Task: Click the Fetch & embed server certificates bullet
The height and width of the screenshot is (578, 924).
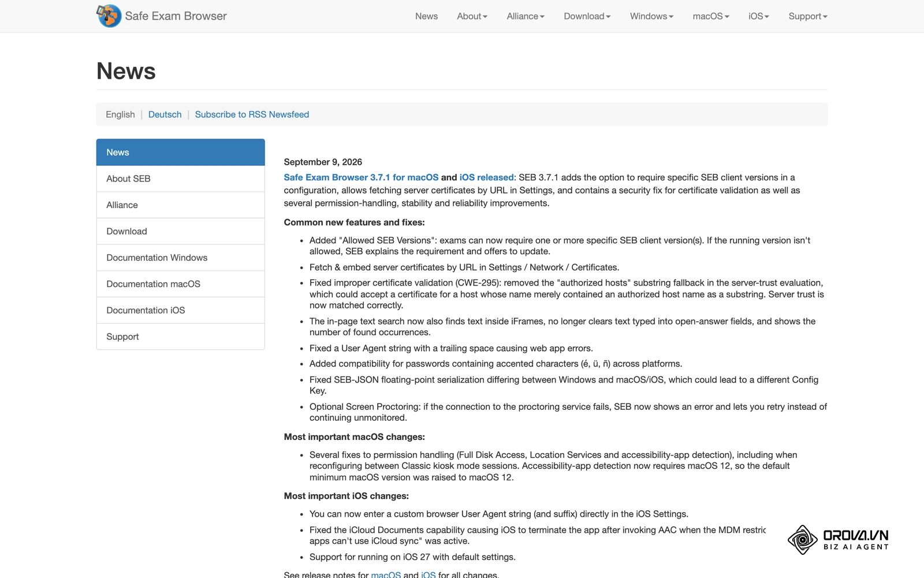Action: 464,268
